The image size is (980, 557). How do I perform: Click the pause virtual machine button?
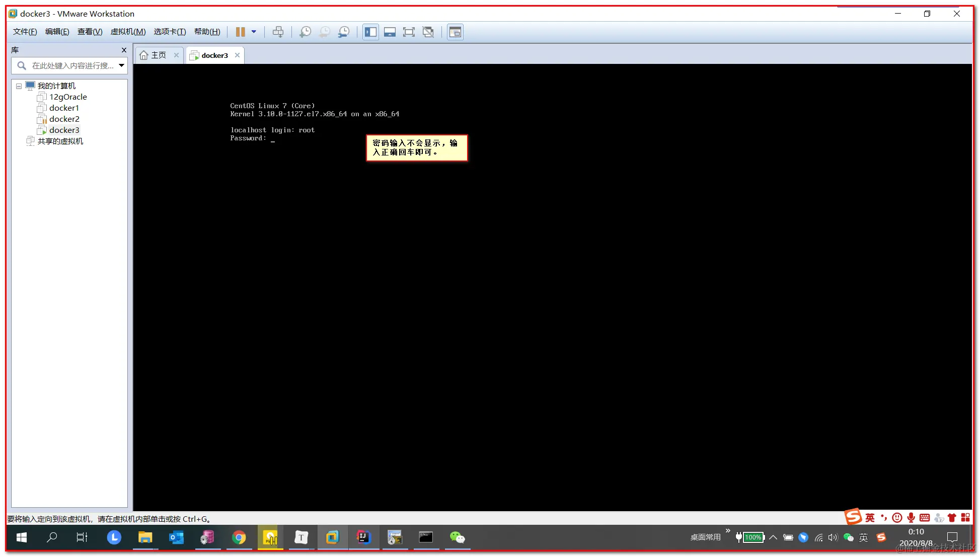click(240, 32)
